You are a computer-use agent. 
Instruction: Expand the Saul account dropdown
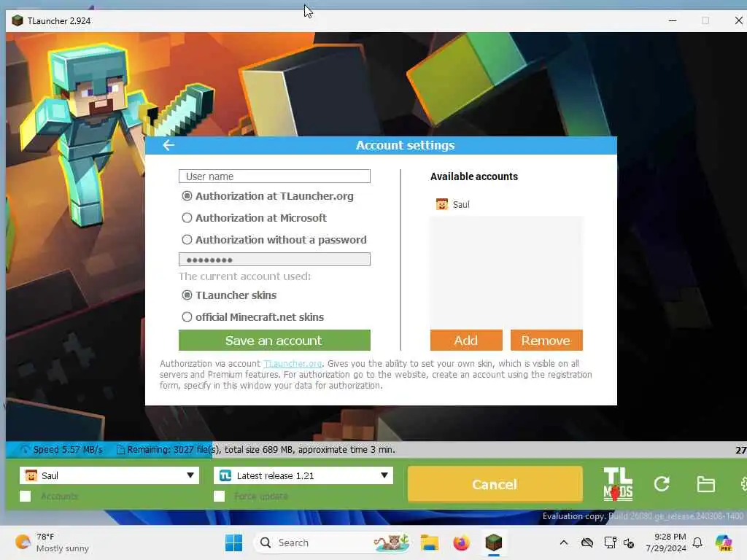click(x=109, y=475)
